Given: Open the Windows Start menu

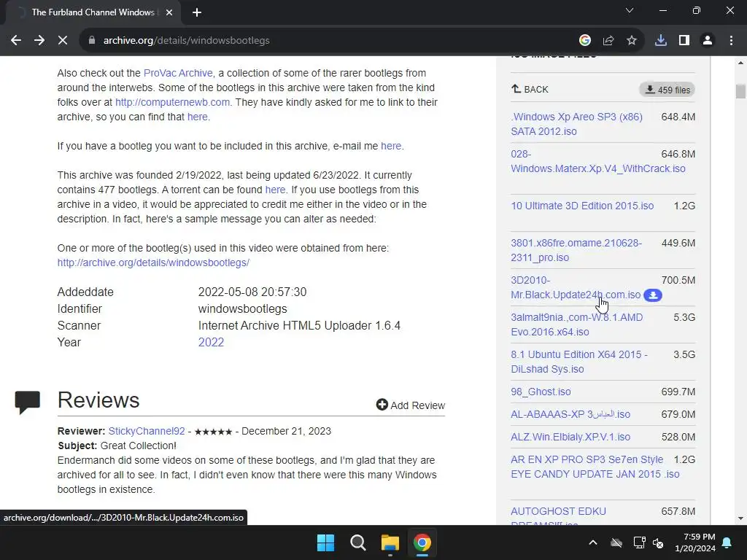Looking at the screenshot, I should tap(326, 542).
